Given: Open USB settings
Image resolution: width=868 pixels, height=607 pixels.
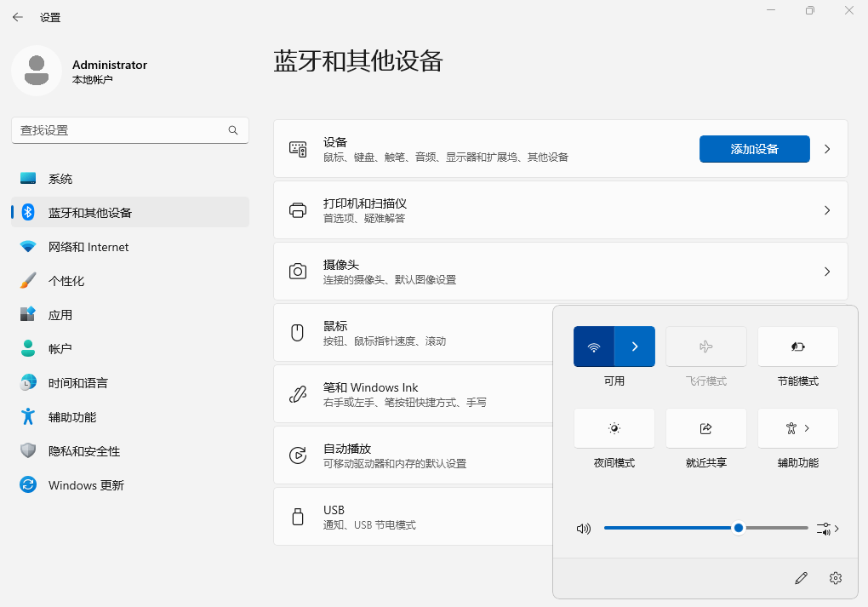Looking at the screenshot, I should (x=414, y=517).
